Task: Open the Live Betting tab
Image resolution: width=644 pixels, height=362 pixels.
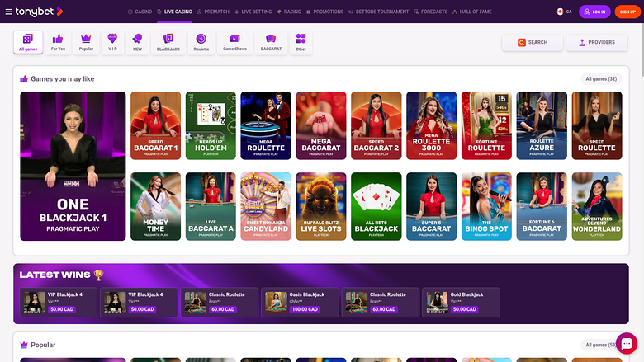Action: pyautogui.click(x=253, y=12)
